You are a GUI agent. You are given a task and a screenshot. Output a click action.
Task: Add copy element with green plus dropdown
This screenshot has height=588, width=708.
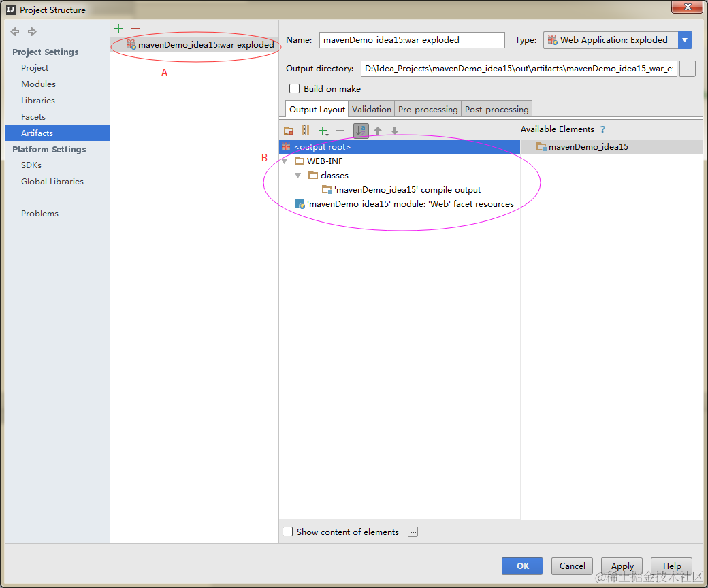tap(323, 131)
